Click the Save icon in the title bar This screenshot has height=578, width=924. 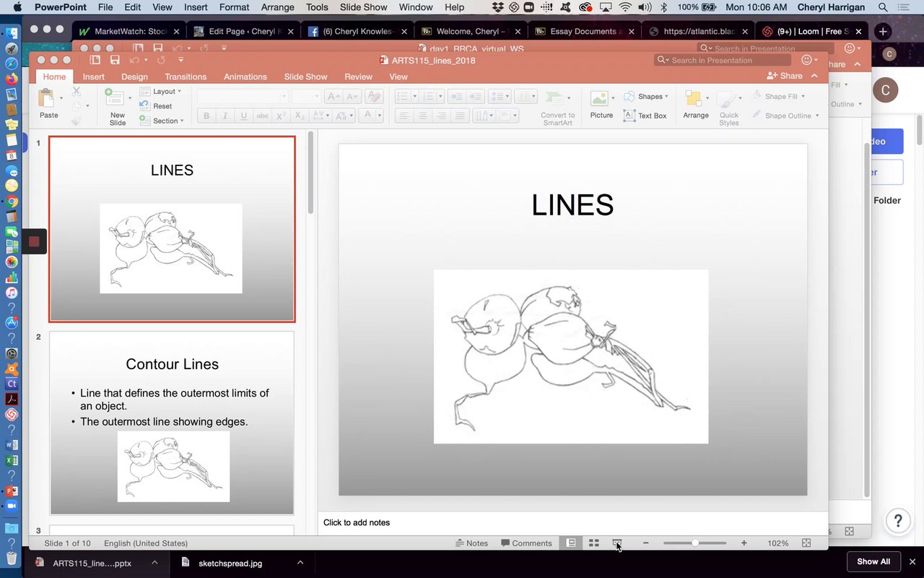(x=115, y=60)
